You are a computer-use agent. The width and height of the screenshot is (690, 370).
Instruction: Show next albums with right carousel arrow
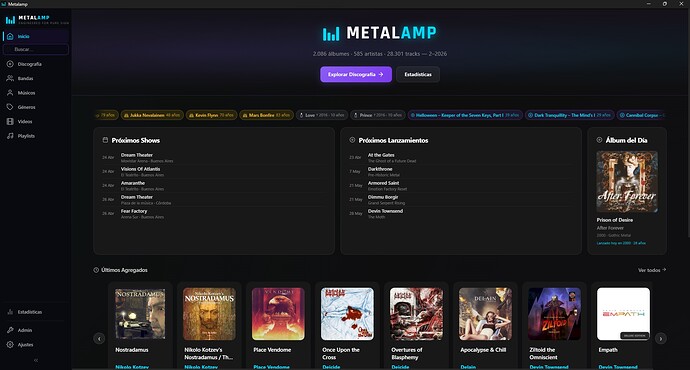(661, 338)
